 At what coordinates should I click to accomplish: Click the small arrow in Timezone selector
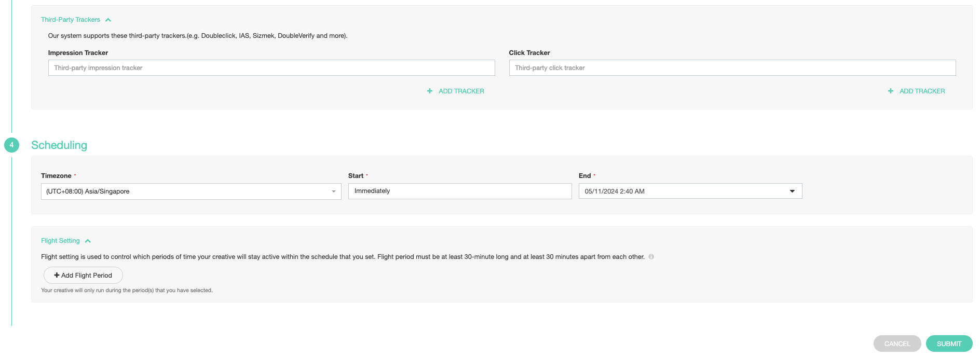tap(334, 191)
